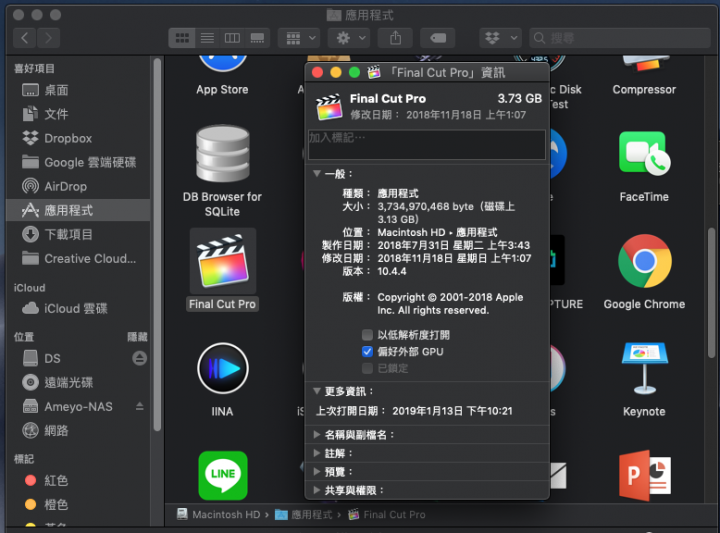Eject Ameyo-NAS volume
Image resolution: width=720 pixels, height=533 pixels.
(140, 406)
